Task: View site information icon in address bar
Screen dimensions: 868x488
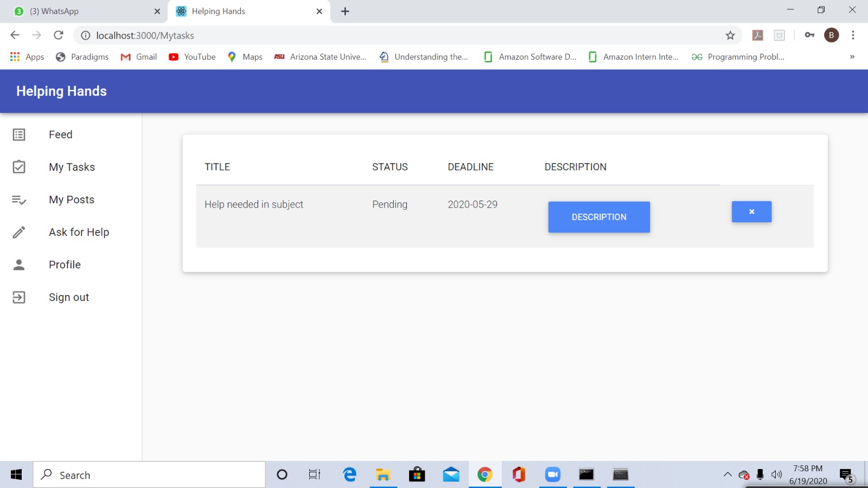Action: pos(85,35)
